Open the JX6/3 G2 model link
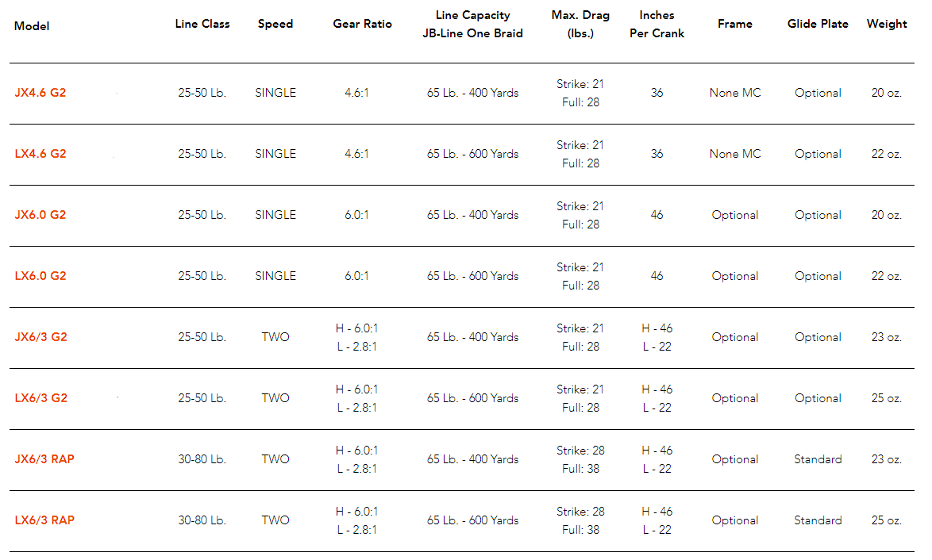The width and height of the screenshot is (932, 560). point(41,337)
